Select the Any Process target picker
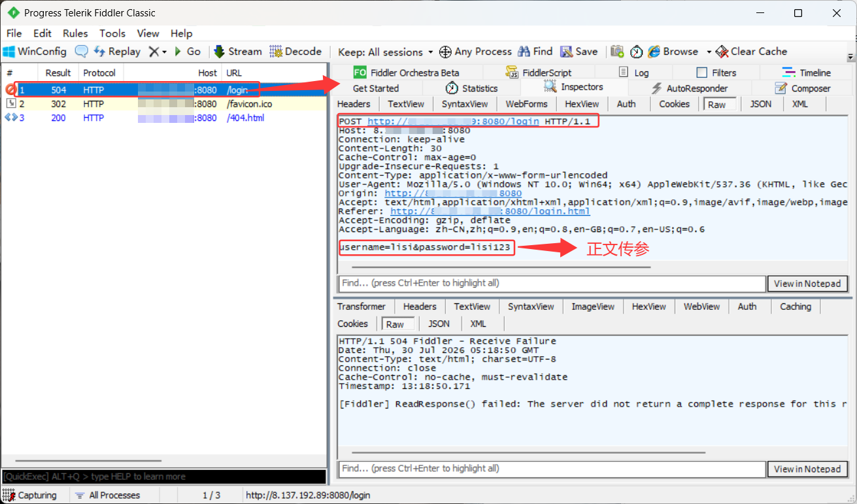Viewport: 857px width, 504px height. point(475,52)
